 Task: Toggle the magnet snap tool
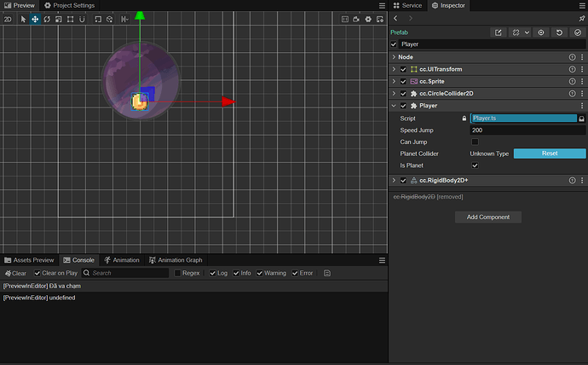click(82, 19)
